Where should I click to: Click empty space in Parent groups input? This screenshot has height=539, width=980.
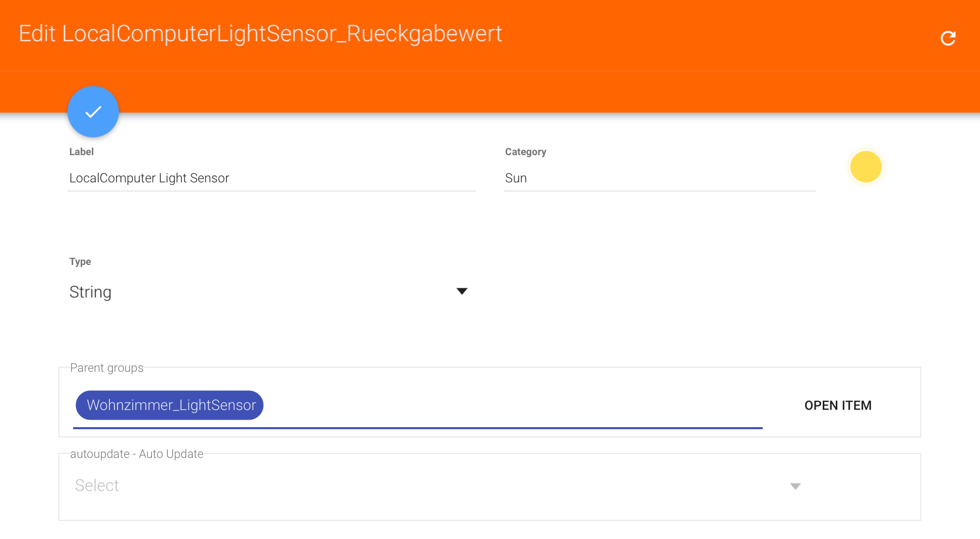pyautogui.click(x=504, y=405)
